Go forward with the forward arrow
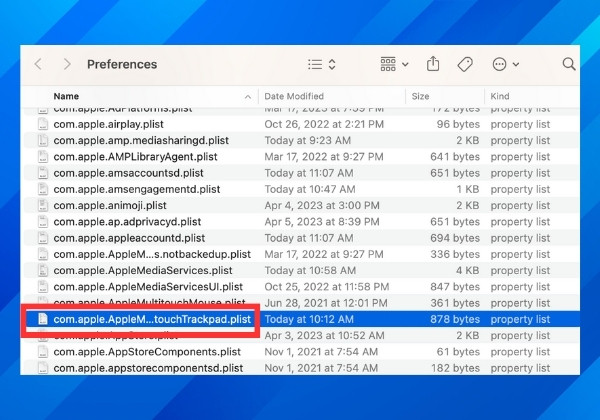600x420 pixels. pyautogui.click(x=67, y=64)
